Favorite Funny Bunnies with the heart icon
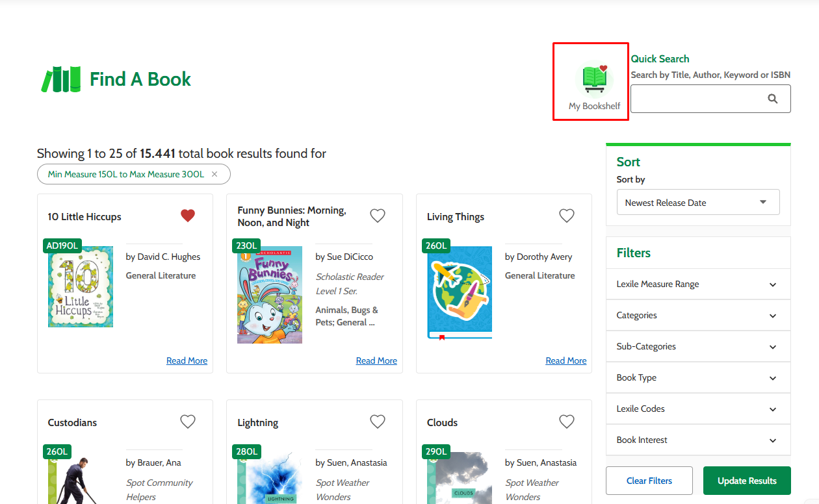The height and width of the screenshot is (504, 819). [378, 216]
